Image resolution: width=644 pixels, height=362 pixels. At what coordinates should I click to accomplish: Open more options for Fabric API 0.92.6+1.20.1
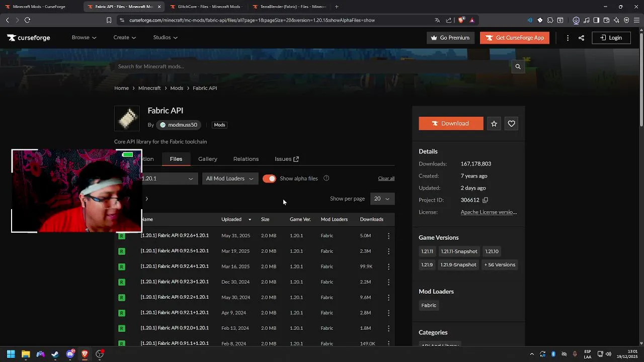point(388,236)
